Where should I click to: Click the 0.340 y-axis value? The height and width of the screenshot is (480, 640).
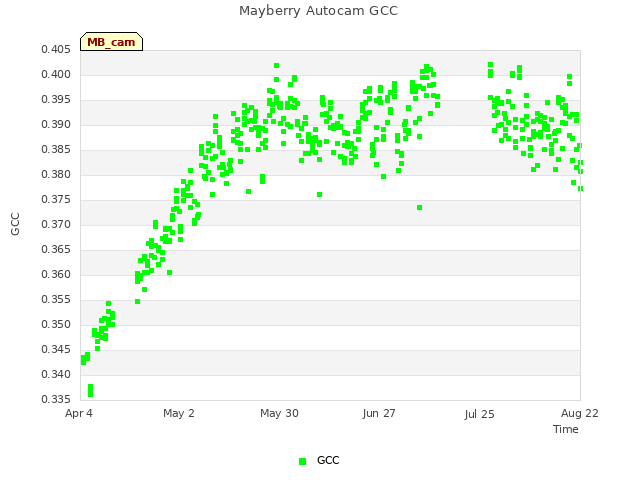click(x=56, y=374)
